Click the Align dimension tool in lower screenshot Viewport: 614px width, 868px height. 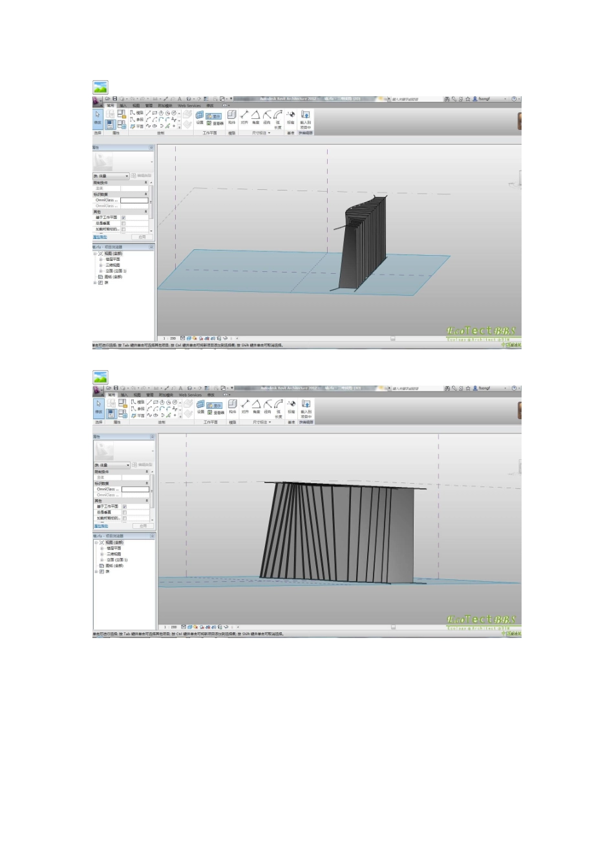[245, 406]
